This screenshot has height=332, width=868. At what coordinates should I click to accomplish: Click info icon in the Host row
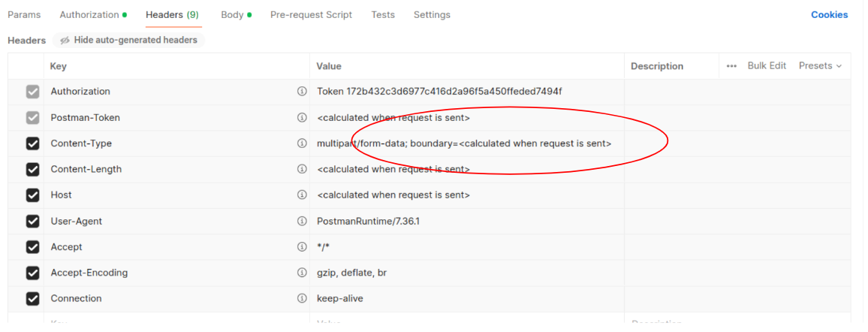click(302, 195)
